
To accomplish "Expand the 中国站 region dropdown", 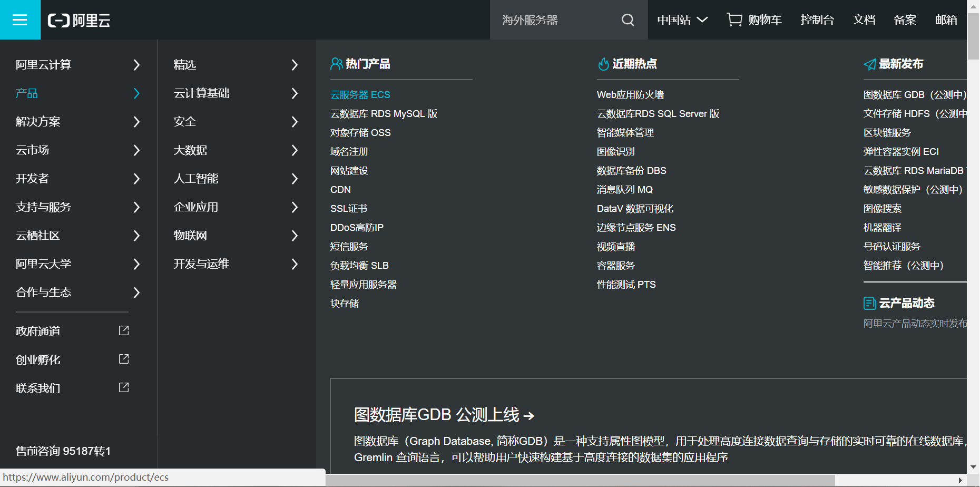I will [x=682, y=20].
